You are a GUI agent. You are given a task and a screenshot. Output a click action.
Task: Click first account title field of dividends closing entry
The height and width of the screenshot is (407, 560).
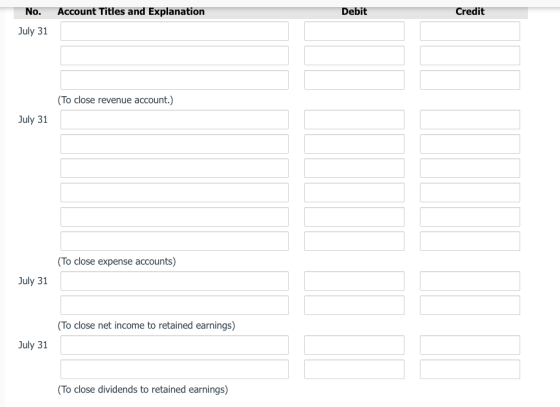(174, 345)
